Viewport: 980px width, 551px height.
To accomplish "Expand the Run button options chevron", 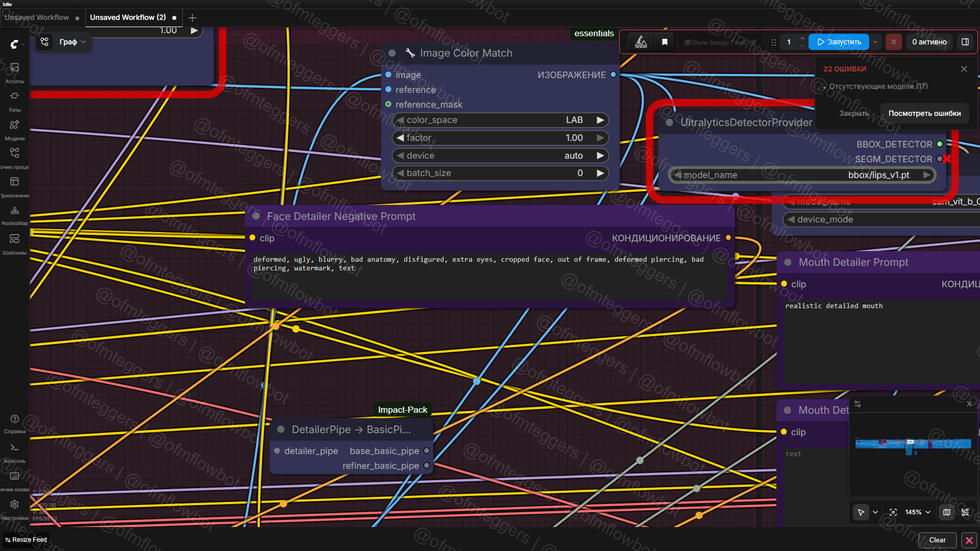I will [875, 42].
